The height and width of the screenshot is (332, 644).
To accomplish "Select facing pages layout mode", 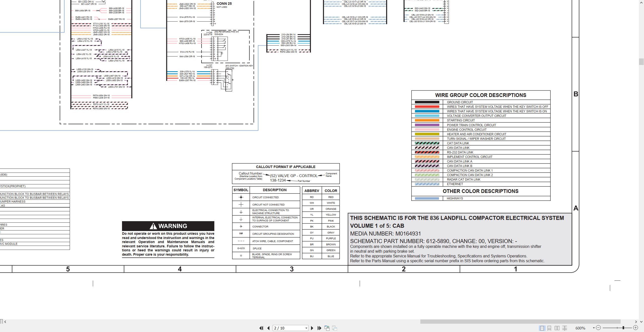I will pyautogui.click(x=557, y=328).
